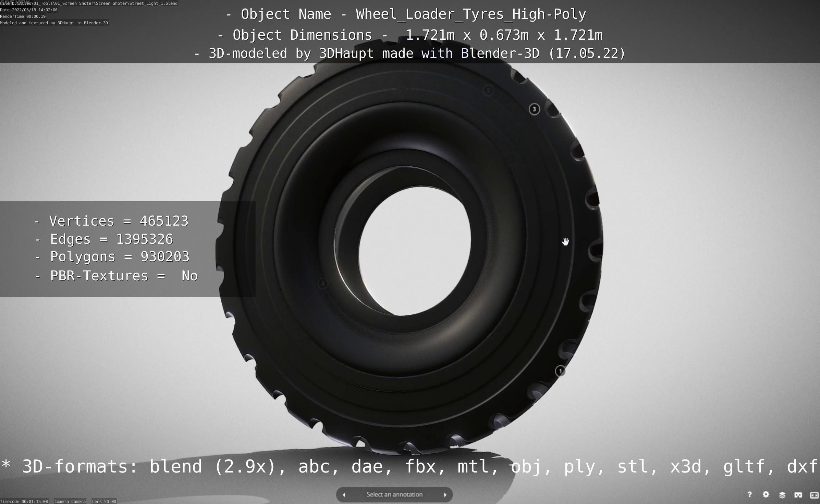The height and width of the screenshot is (504, 820).
Task: Click the Date 2022/05/18 text
Action: [x=29, y=10]
